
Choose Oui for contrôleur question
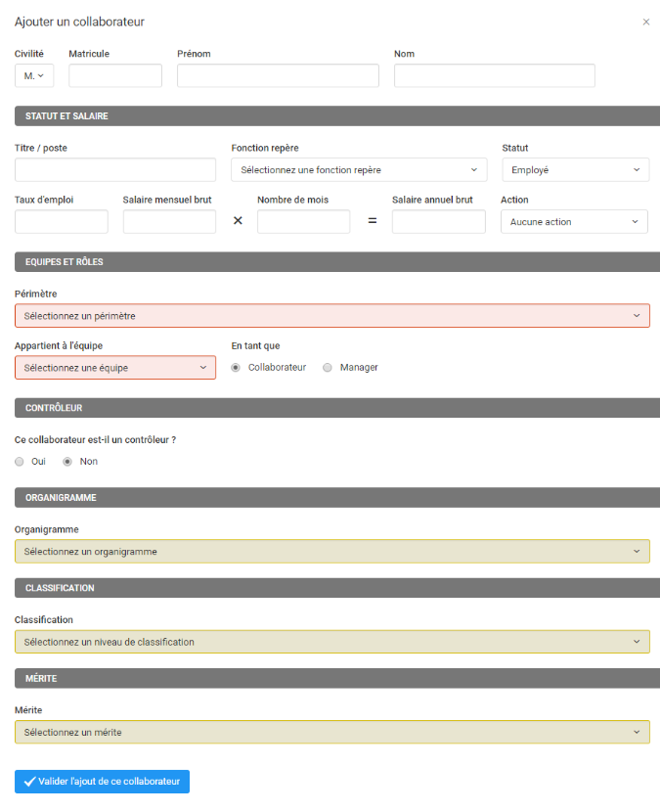20,462
